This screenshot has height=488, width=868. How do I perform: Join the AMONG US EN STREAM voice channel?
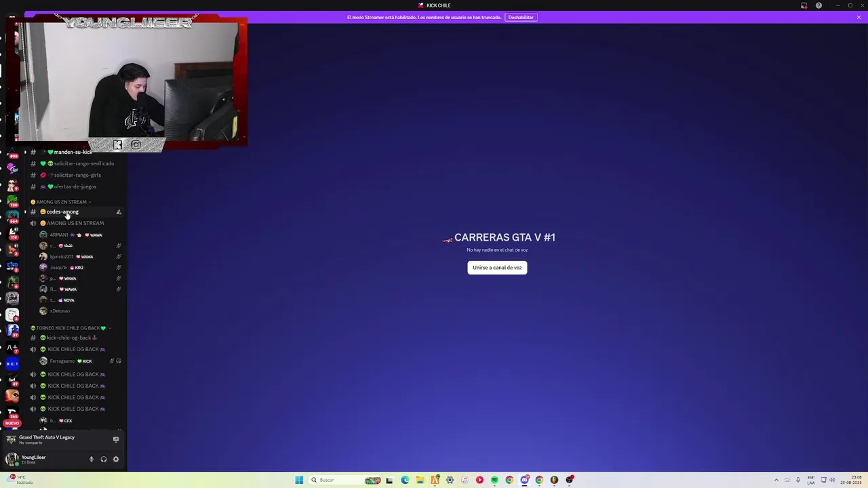point(75,223)
